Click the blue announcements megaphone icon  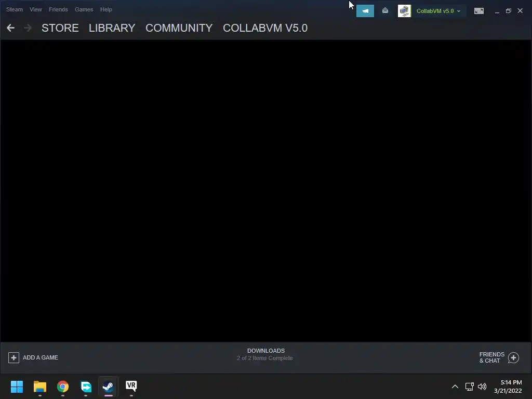pyautogui.click(x=365, y=11)
